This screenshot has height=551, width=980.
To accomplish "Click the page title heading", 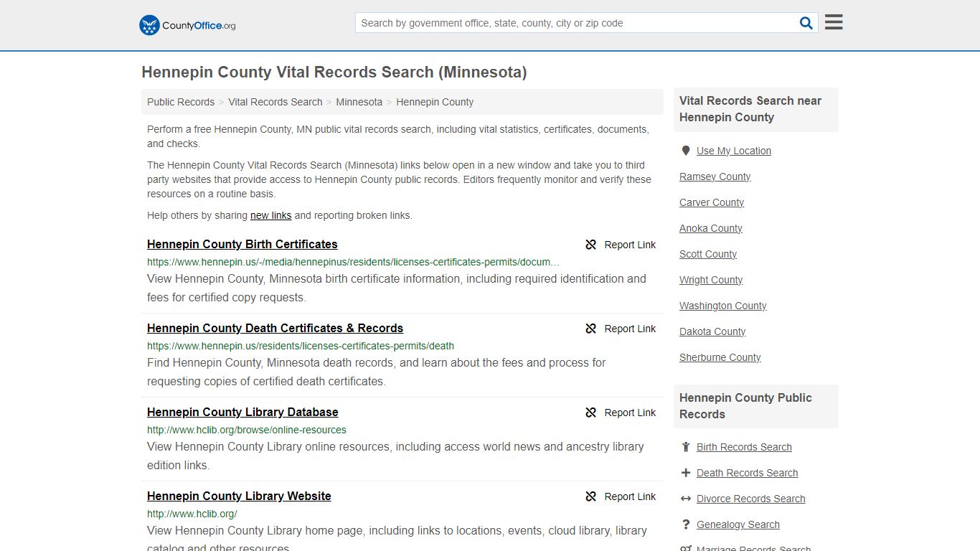I will (x=334, y=72).
